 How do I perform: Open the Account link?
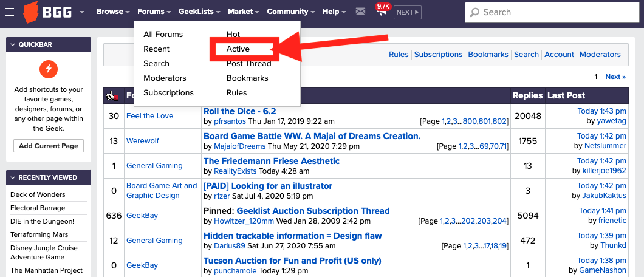tap(560, 55)
